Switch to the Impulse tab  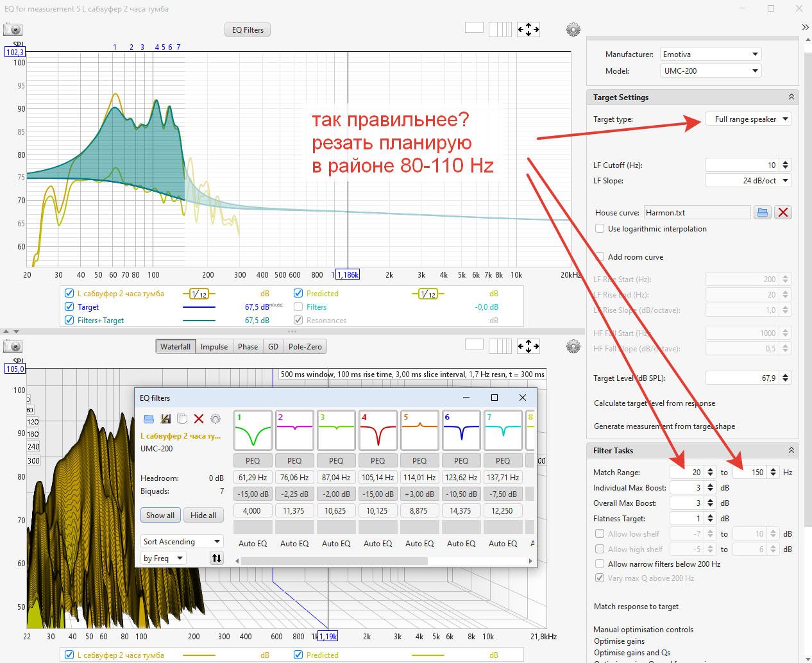click(x=214, y=347)
